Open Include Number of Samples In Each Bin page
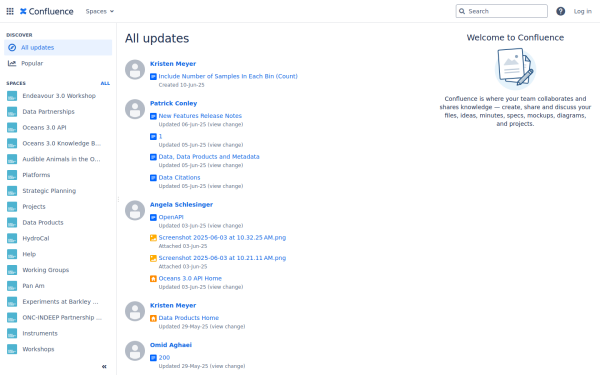Screen dimensions: 600x375 click(228, 77)
